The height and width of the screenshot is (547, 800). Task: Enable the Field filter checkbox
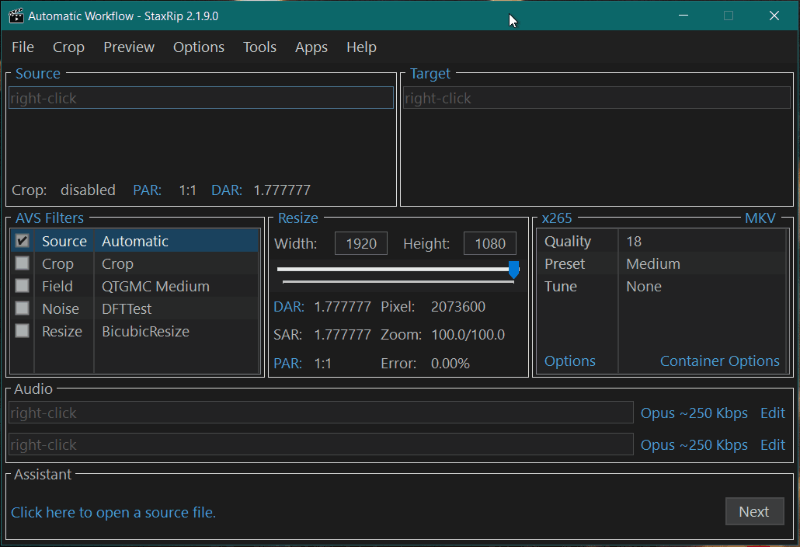click(x=22, y=286)
